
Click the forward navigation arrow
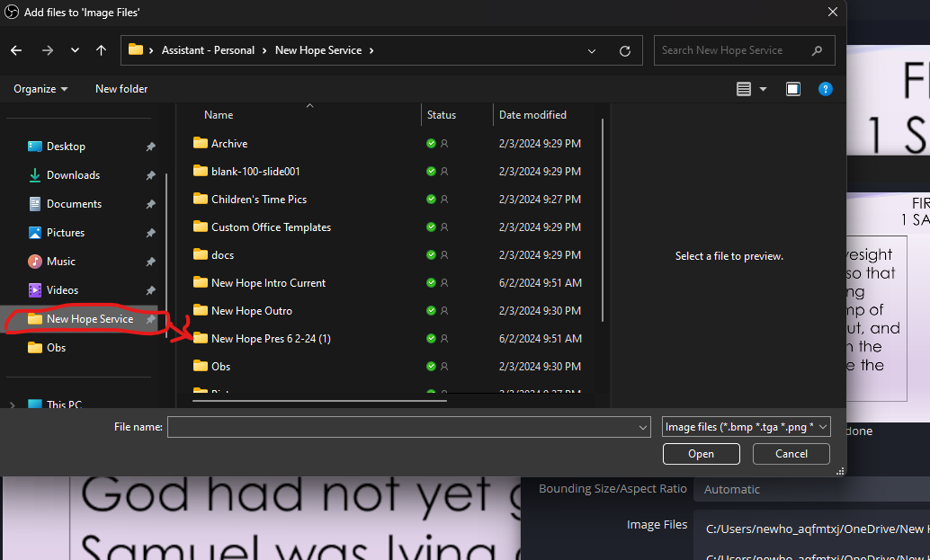pos(48,50)
